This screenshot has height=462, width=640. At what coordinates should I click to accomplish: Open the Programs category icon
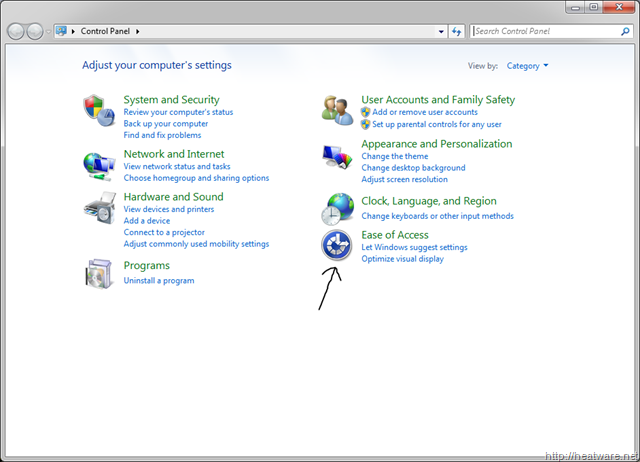[x=99, y=273]
